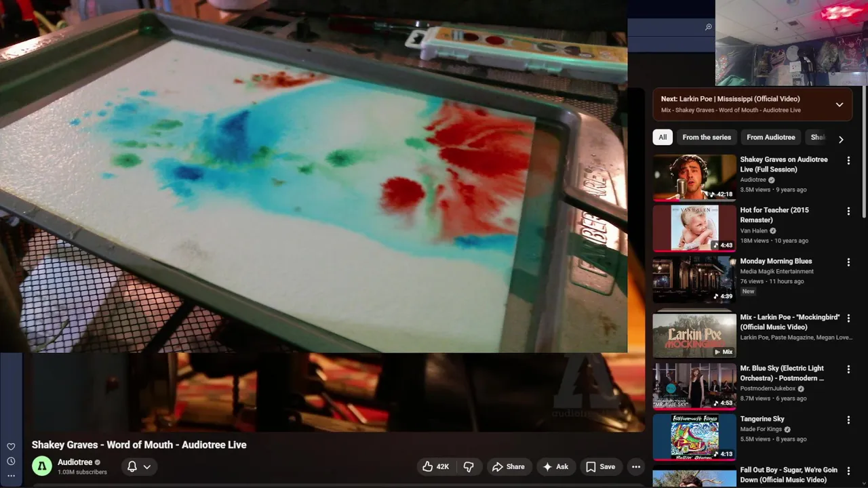
Task: Click the Ask sparkle button
Action: click(x=556, y=466)
